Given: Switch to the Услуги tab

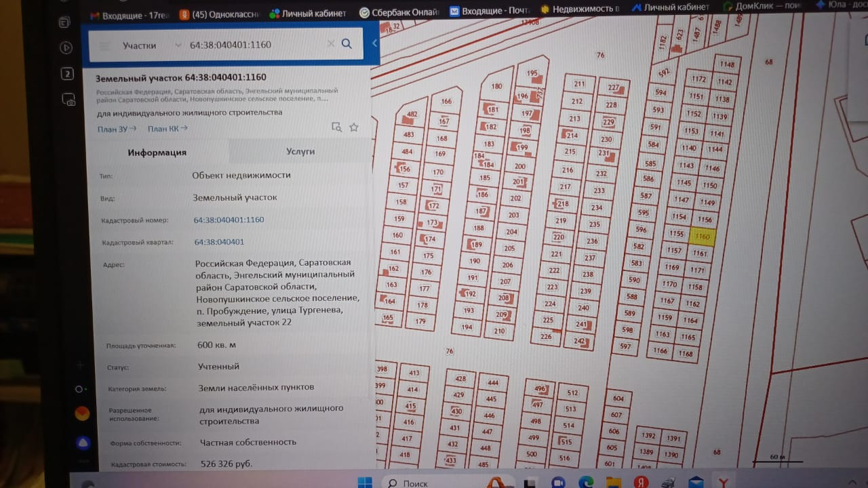Looking at the screenshot, I should 300,151.
